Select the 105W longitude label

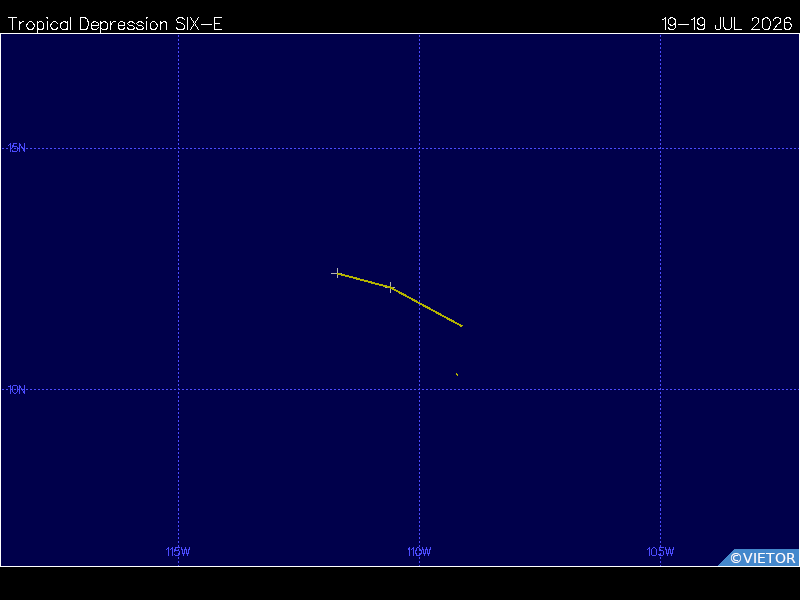pyautogui.click(x=661, y=552)
